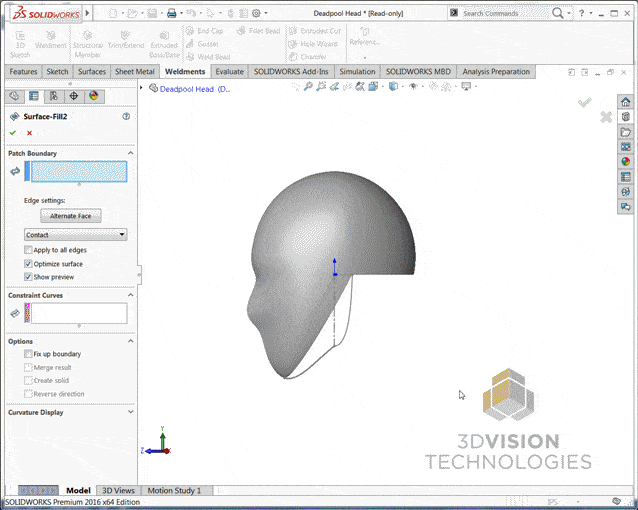Collapse the Options section

click(131, 341)
